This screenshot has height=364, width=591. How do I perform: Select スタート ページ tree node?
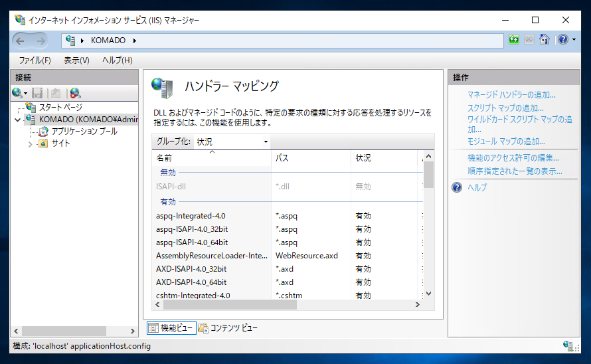pos(60,108)
